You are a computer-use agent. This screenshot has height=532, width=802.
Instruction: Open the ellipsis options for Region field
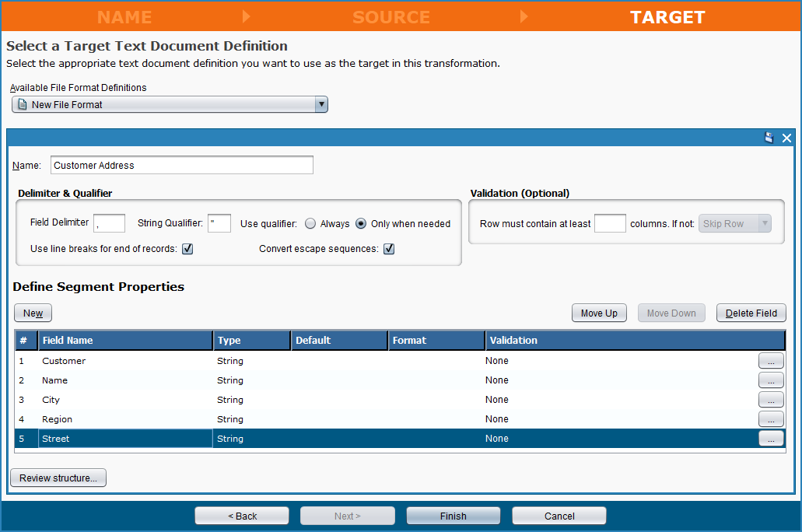tap(770, 419)
